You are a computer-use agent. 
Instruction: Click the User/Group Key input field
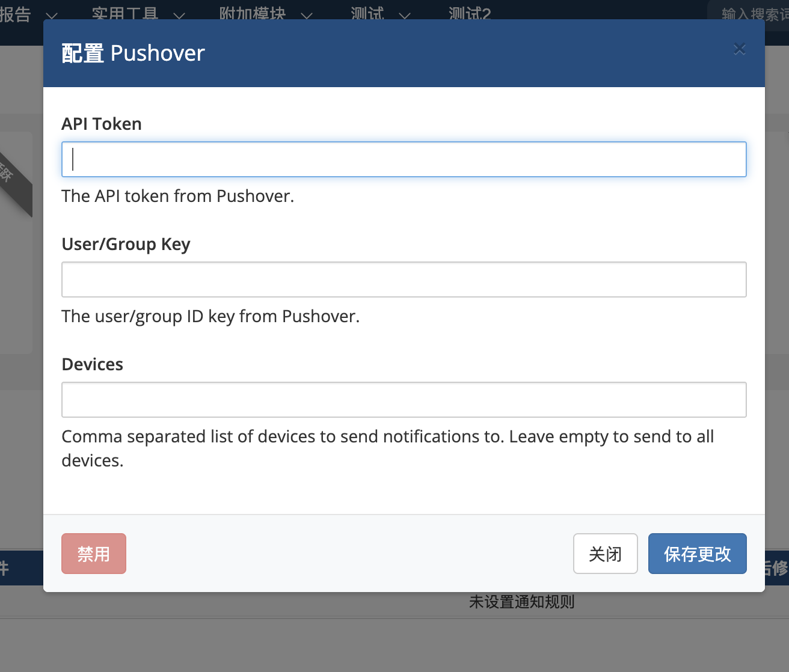click(404, 279)
